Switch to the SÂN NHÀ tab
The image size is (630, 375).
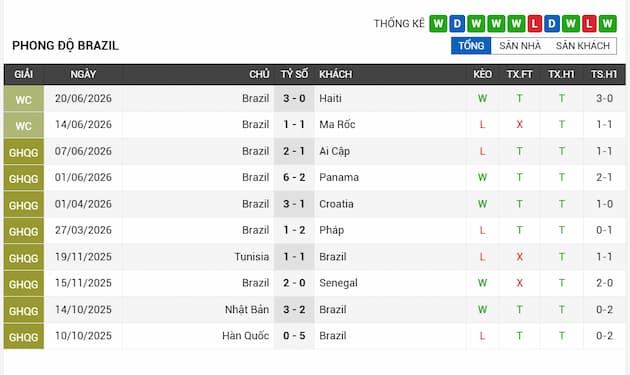(520, 46)
